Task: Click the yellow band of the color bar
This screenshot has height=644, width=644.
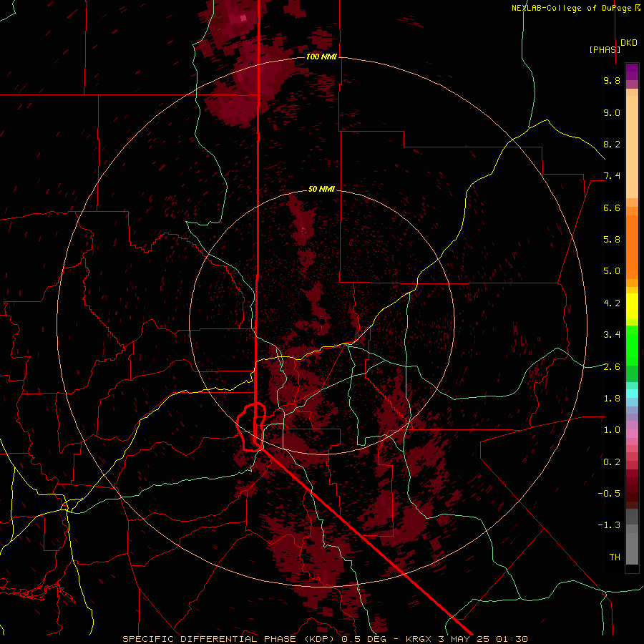Action: point(632,306)
